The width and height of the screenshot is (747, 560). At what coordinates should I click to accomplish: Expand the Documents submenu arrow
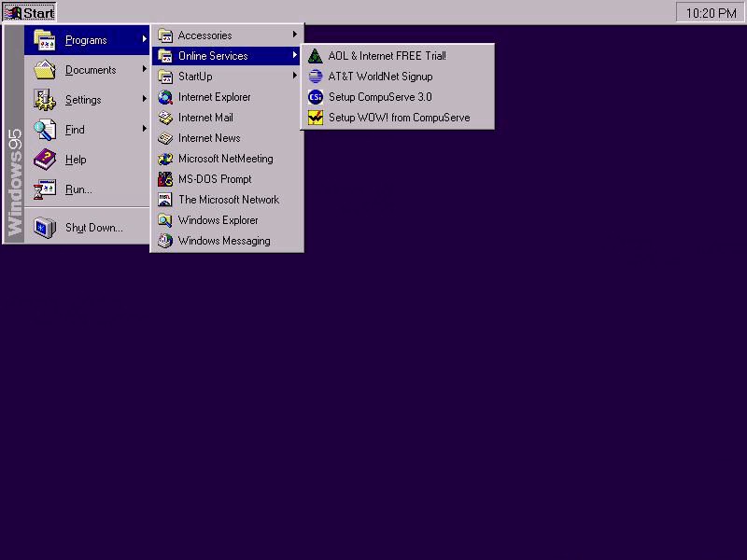(x=145, y=69)
